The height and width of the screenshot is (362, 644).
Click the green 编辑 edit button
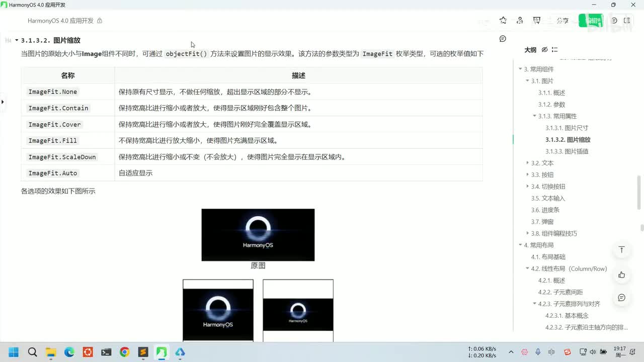[x=590, y=21]
